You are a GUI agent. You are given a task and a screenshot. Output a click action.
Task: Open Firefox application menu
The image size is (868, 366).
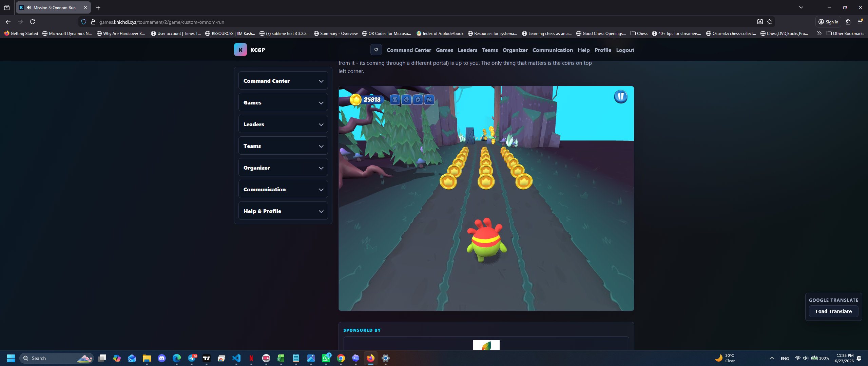tap(860, 22)
